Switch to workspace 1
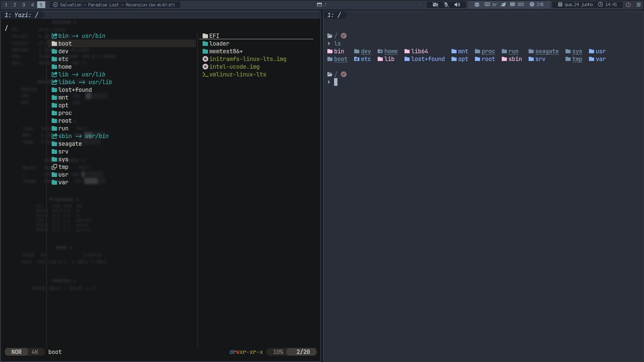 click(6, 5)
